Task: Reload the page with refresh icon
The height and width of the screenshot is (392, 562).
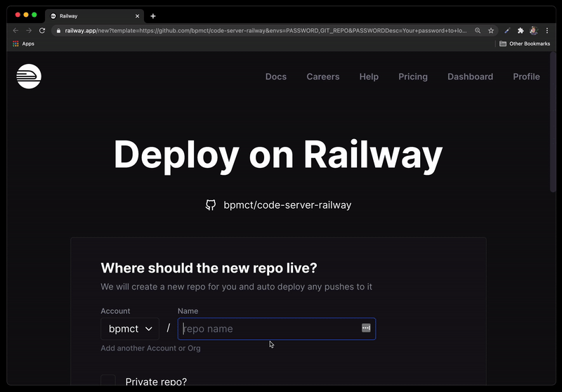Action: (42, 30)
